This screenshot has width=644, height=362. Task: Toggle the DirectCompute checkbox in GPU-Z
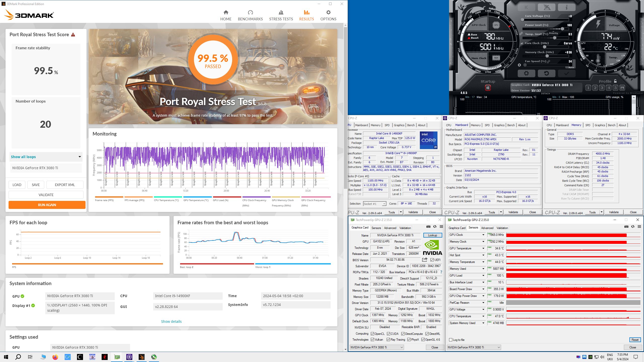click(403, 334)
